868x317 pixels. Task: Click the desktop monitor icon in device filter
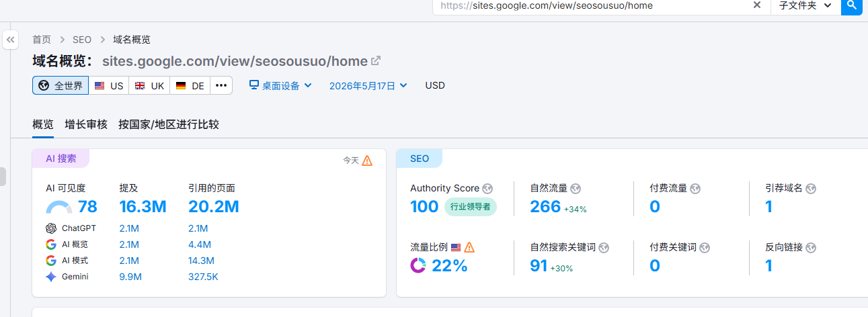point(254,85)
